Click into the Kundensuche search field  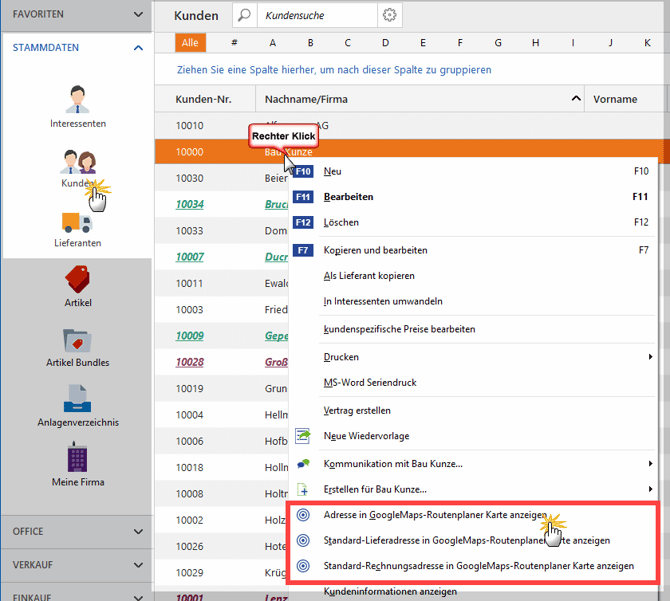coord(314,15)
